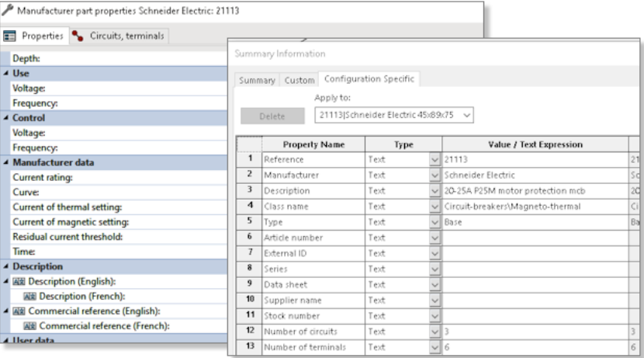This screenshot has height=358, width=644.
Task: Select row header number 1
Action: click(249, 159)
